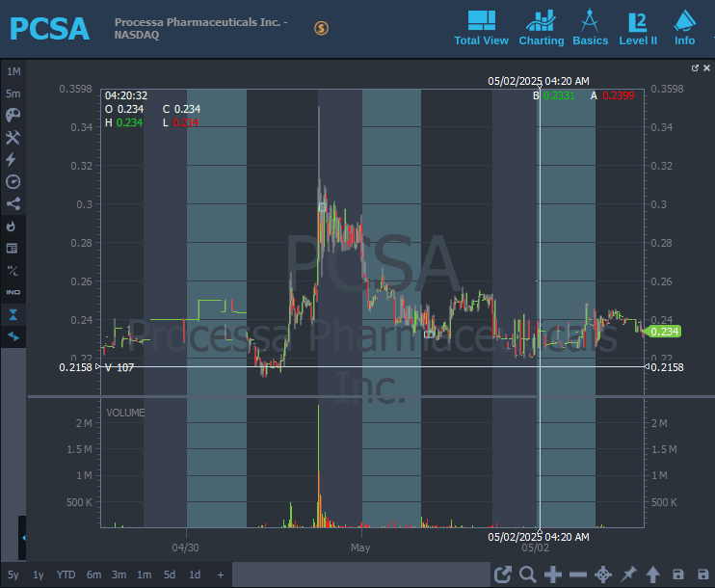Click the magnifier zoom icon
Viewport: 715px width, 588px height.
(528, 575)
